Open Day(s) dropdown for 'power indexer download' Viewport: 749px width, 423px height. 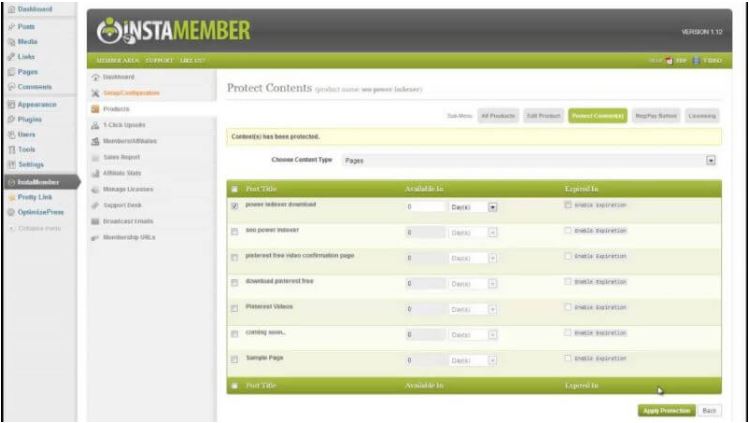point(473,207)
